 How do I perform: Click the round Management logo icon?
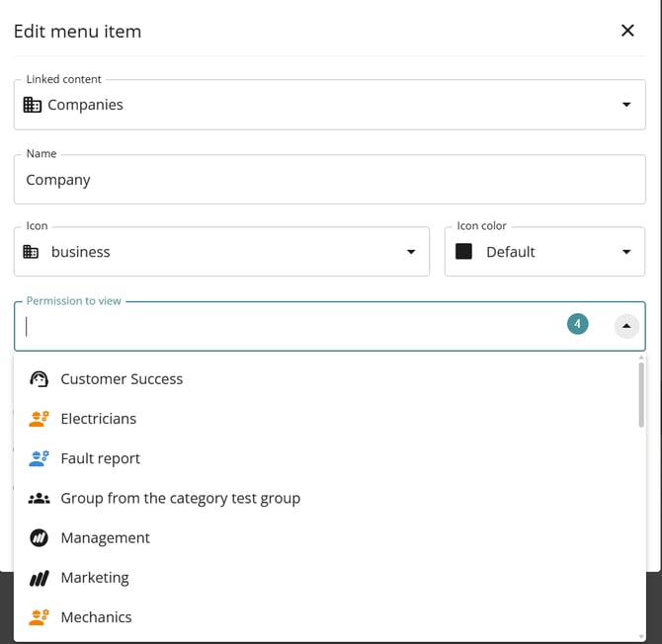(x=40, y=538)
